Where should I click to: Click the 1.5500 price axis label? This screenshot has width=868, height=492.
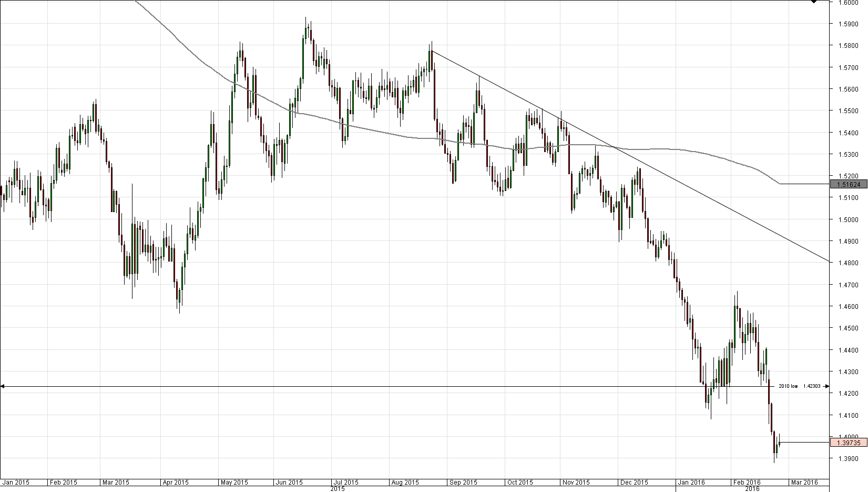pos(849,111)
